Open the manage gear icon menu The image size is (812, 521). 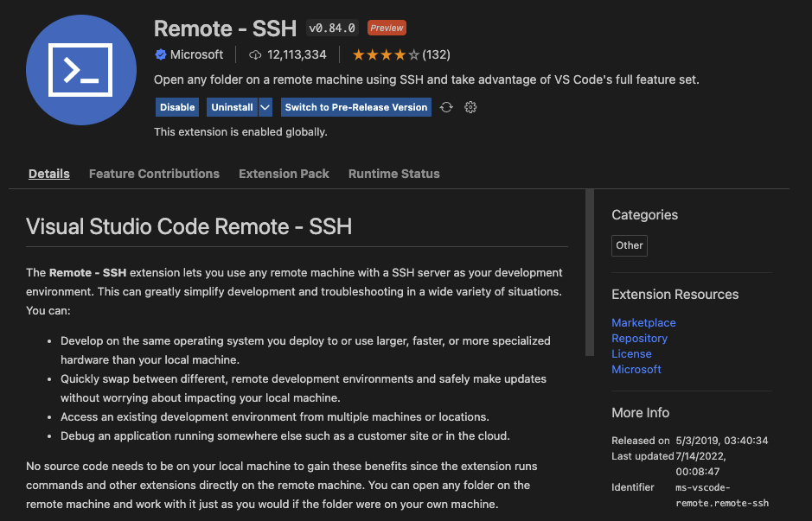point(470,107)
